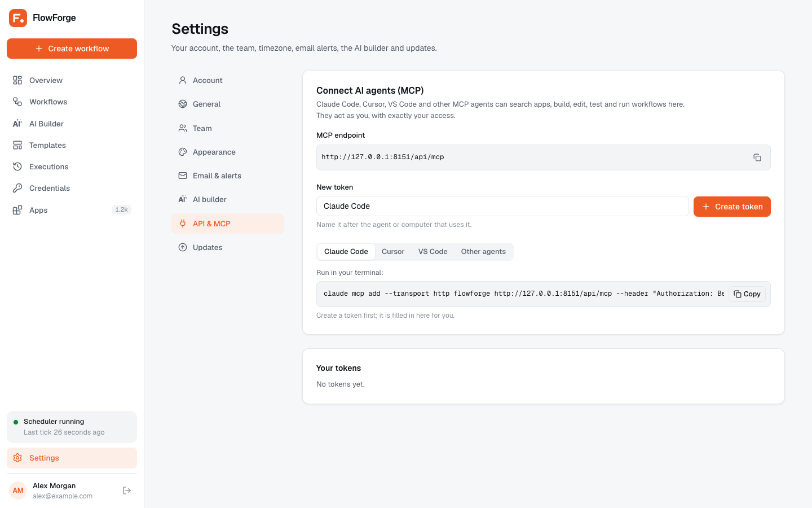Image resolution: width=812 pixels, height=508 pixels.
Task: Focus the New token name field
Action: 502,206
